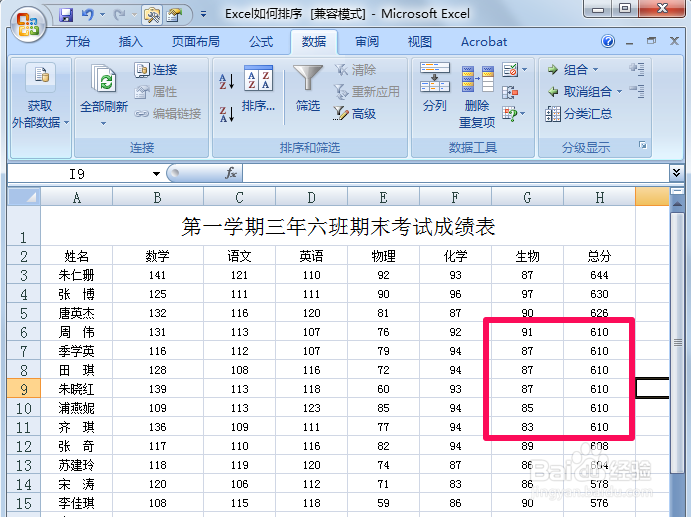Select the 审阅 ribbon tab
The height and width of the screenshot is (517, 691).
[x=367, y=42]
